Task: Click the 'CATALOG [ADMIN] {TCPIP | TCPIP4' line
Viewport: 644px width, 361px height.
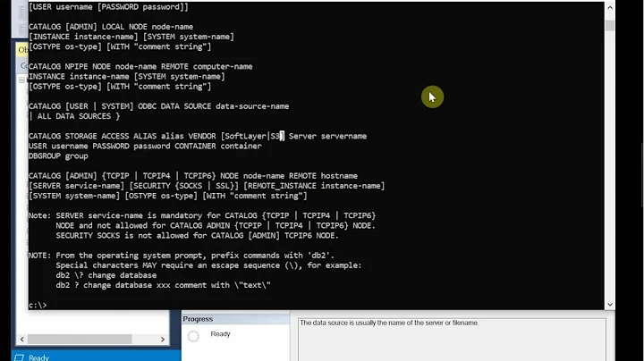Action: point(193,176)
